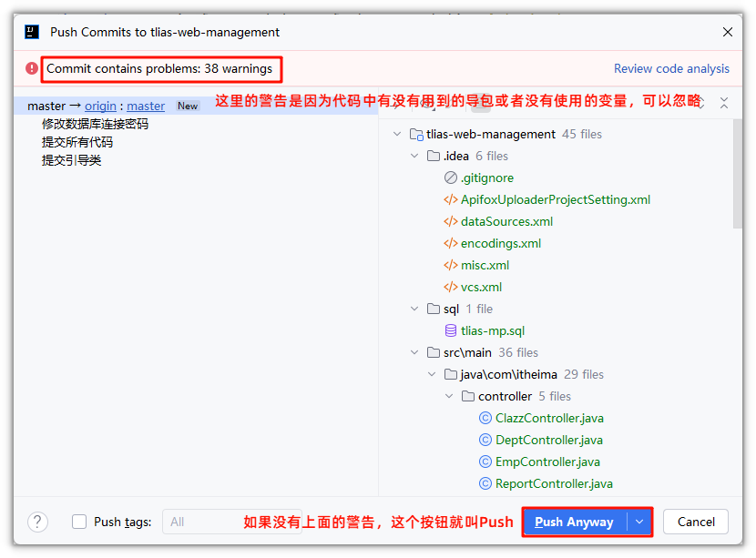Click the origin remote link
The height and width of the screenshot is (558, 756).
100,106
